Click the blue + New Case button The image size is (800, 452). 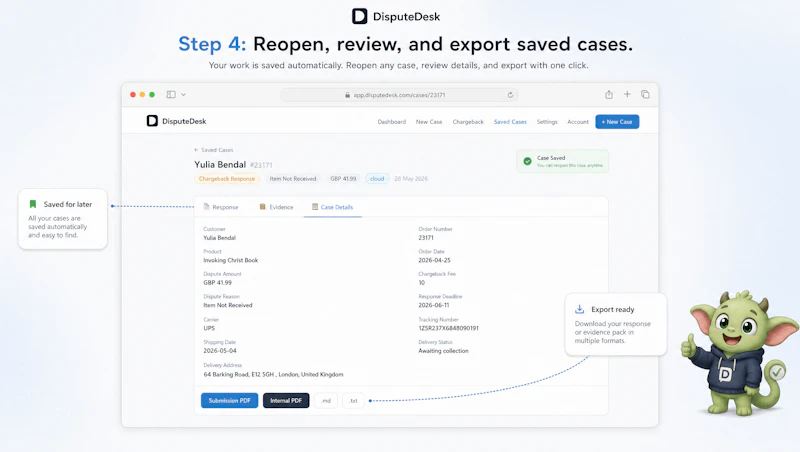pos(617,122)
